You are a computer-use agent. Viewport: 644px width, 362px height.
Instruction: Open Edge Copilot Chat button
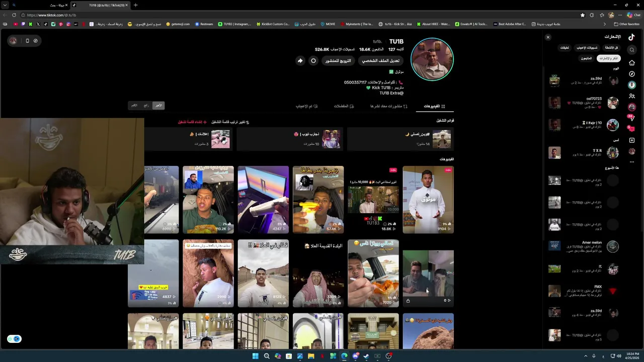click(x=633, y=15)
